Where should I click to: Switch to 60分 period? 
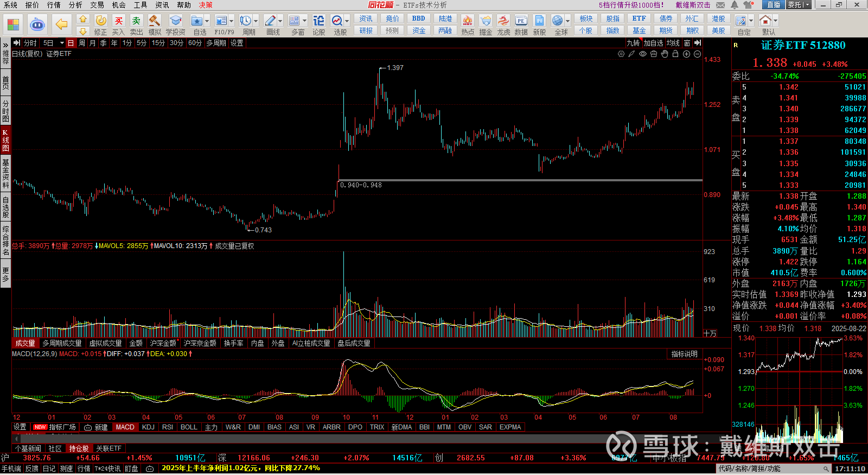(x=195, y=43)
